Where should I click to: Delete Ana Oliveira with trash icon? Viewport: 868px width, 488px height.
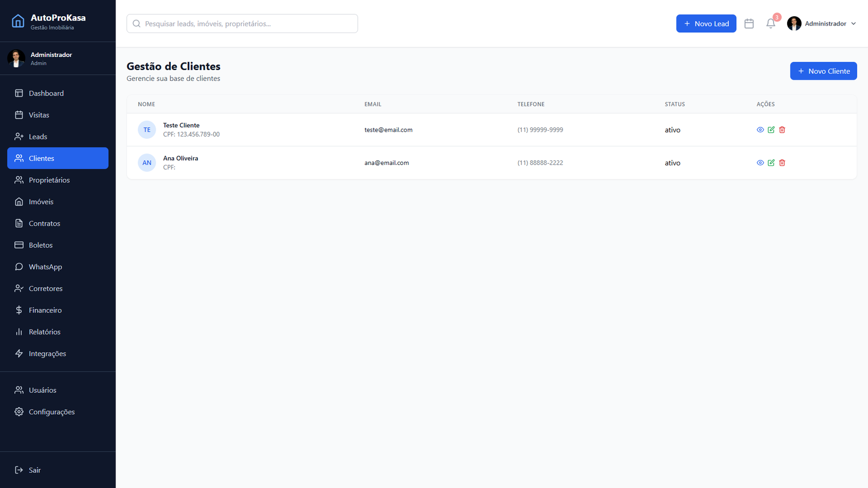tap(782, 163)
